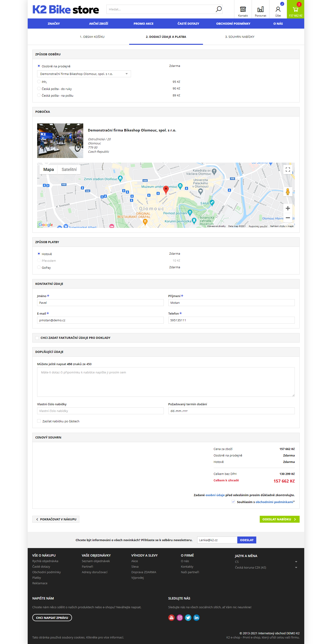Viewport: 328px width, 644px height.
Task: Click the Požadovaný termín dodání date field
Action: point(231,411)
